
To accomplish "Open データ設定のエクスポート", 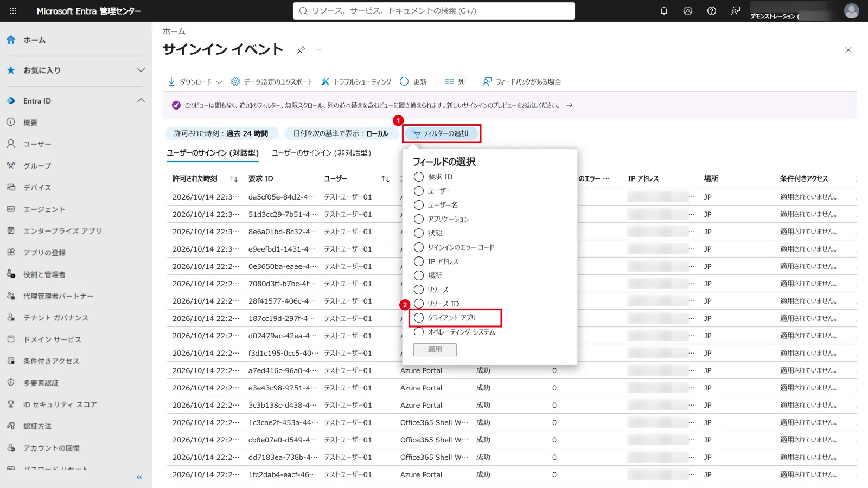I will (272, 82).
